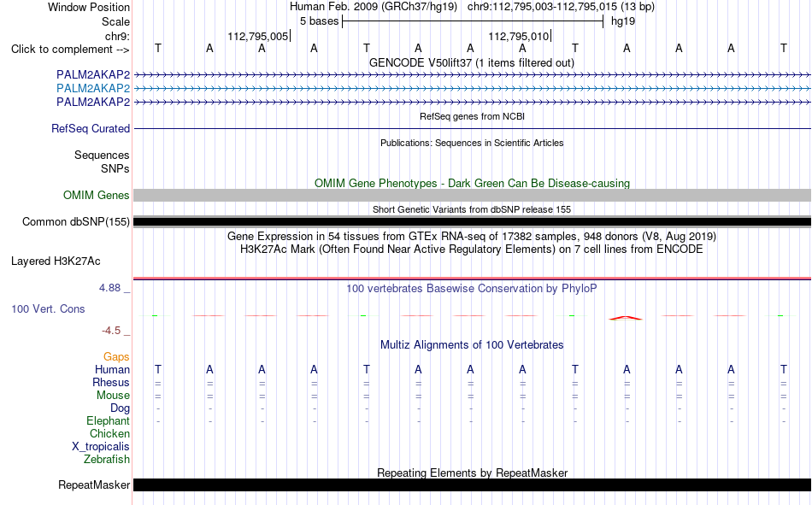Open the H3K27Ac Mark track title
The height and width of the screenshot is (505, 812).
(x=471, y=250)
